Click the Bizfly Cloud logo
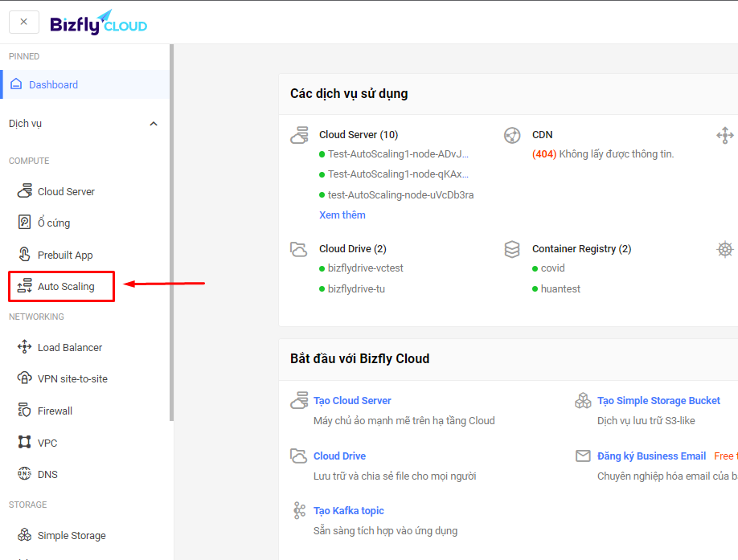Image resolution: width=738 pixels, height=560 pixels. point(98,22)
